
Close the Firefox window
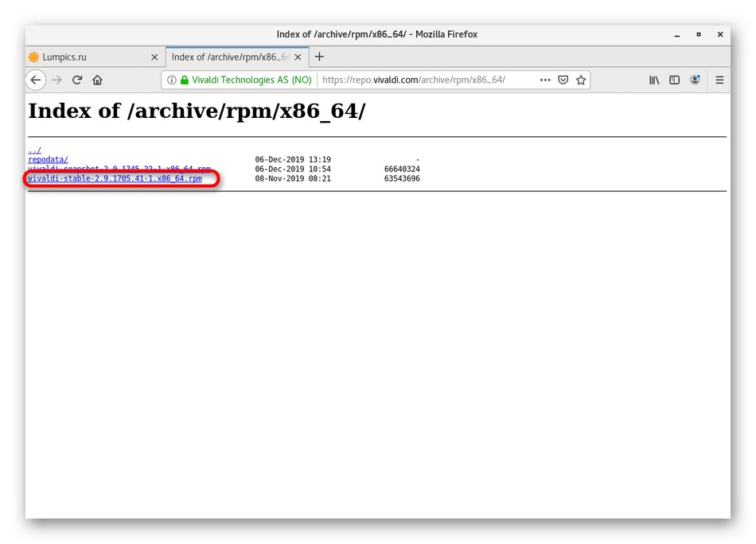click(720, 35)
